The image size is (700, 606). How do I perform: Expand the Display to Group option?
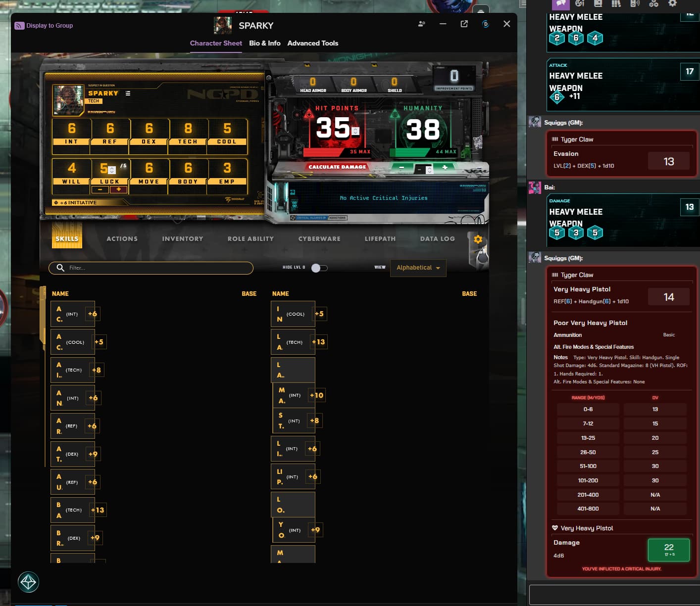pos(44,26)
